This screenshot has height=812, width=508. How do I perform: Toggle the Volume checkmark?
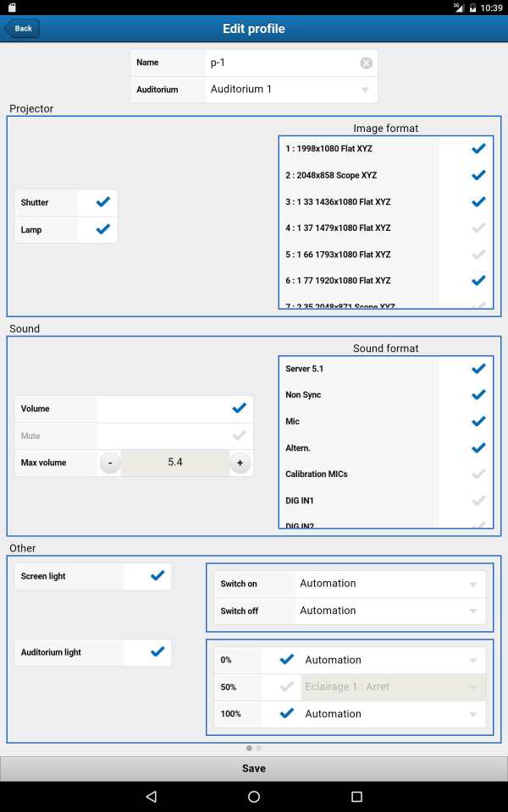click(x=239, y=408)
